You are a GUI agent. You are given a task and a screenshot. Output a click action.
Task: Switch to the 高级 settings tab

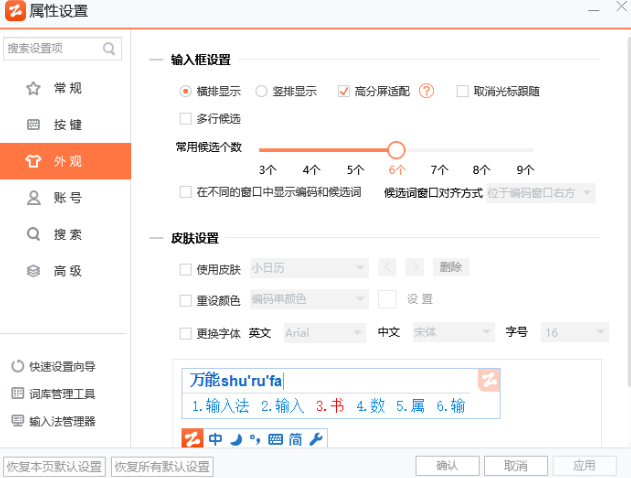[66, 270]
